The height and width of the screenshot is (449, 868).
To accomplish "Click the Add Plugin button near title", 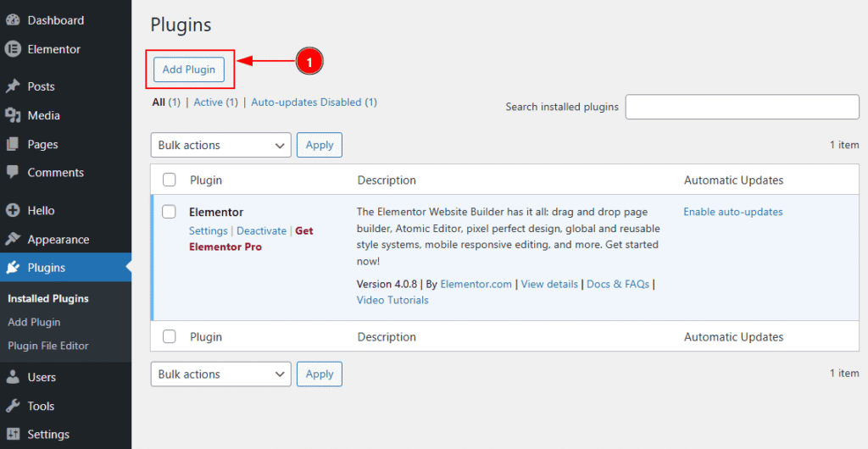I will (x=189, y=69).
